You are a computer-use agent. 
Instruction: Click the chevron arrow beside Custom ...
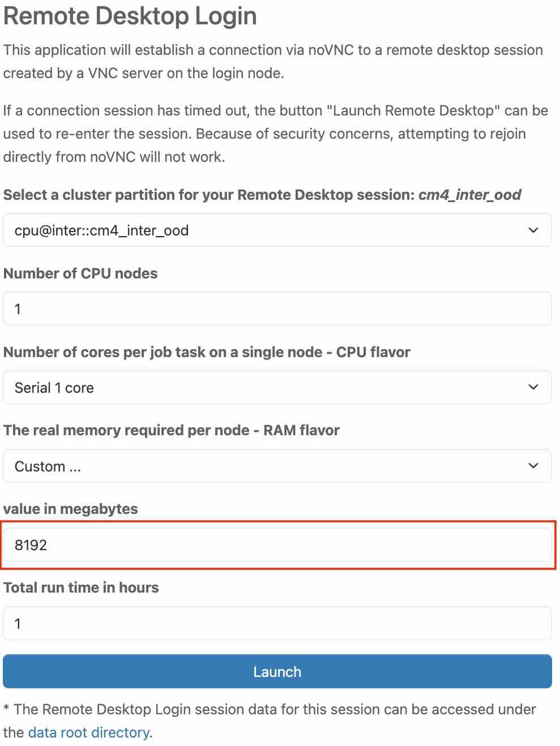coord(533,466)
